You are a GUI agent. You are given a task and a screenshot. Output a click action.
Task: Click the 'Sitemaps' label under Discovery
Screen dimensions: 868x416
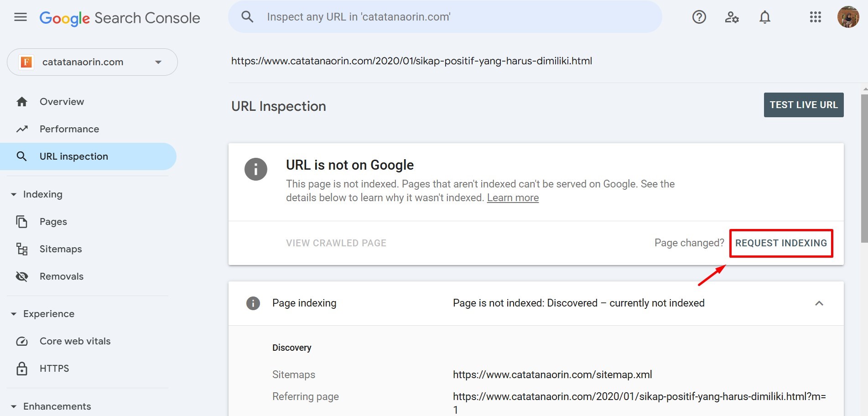[x=294, y=375]
